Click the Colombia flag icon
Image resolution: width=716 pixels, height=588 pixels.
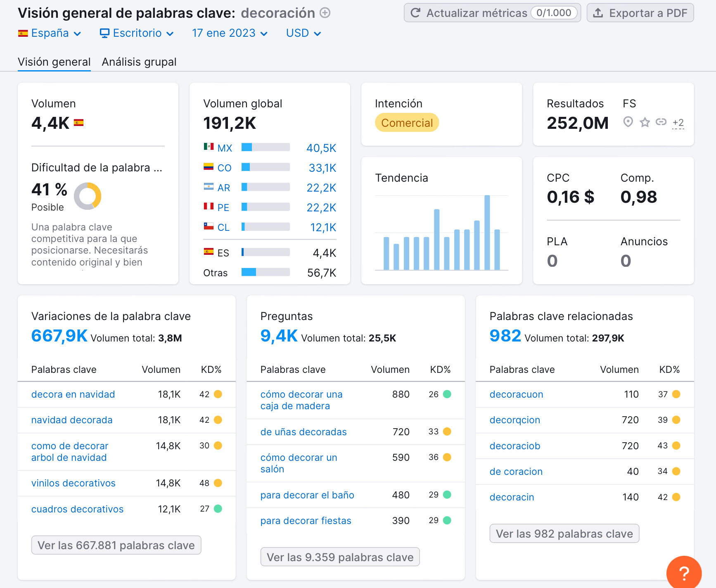(209, 166)
